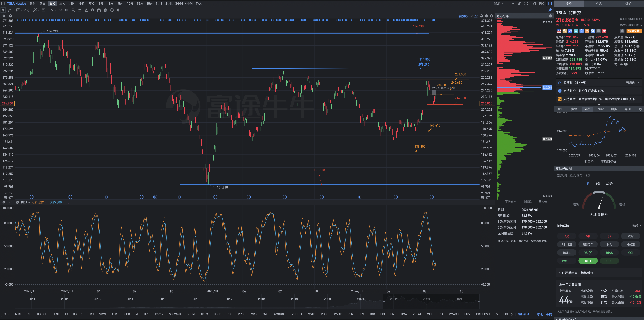Viewport: 644px width, 320px height.
Task: Select the MACD indicator pill
Action: pos(631,245)
